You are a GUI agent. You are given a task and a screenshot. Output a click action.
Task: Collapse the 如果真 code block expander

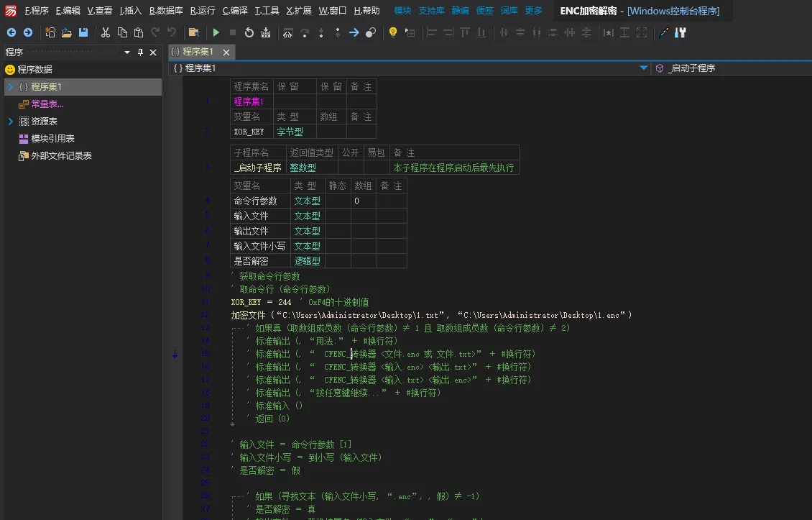point(234,328)
